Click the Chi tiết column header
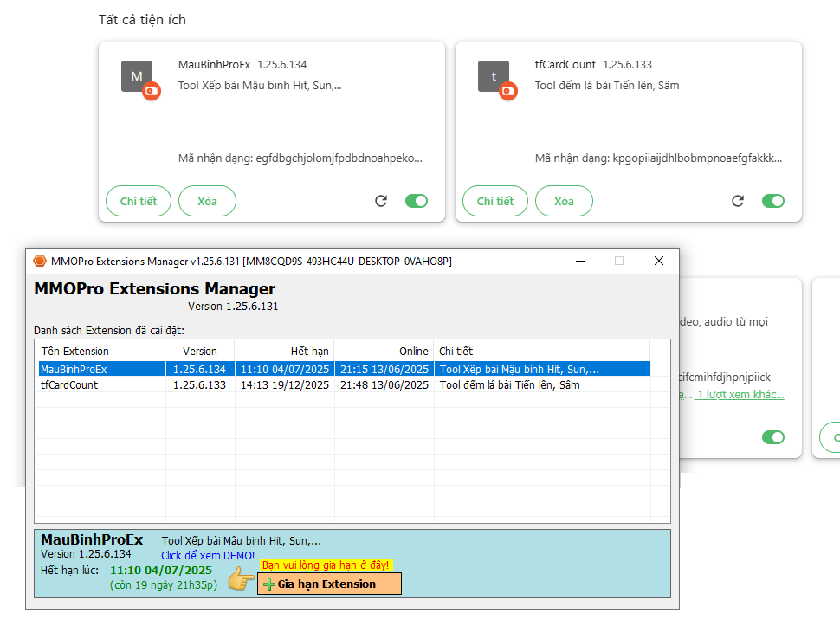 coord(542,351)
